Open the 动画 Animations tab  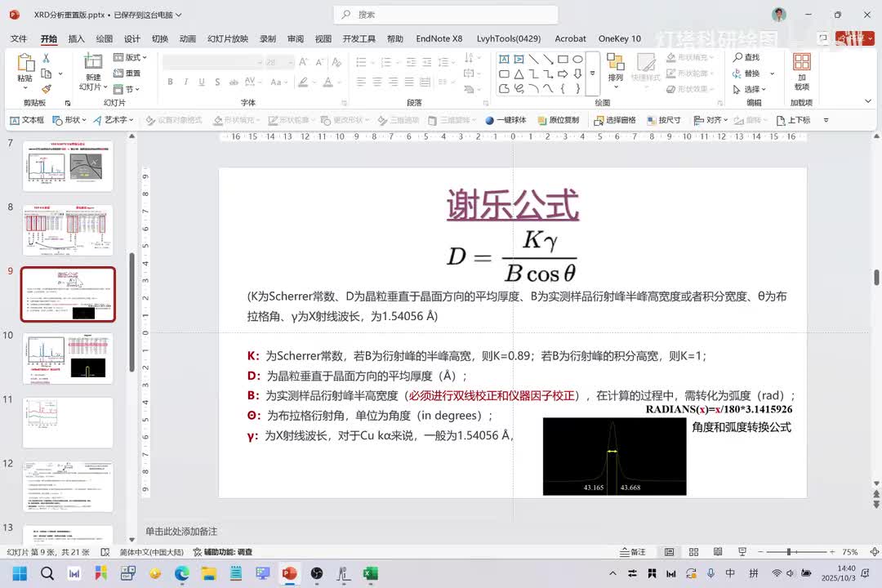187,38
